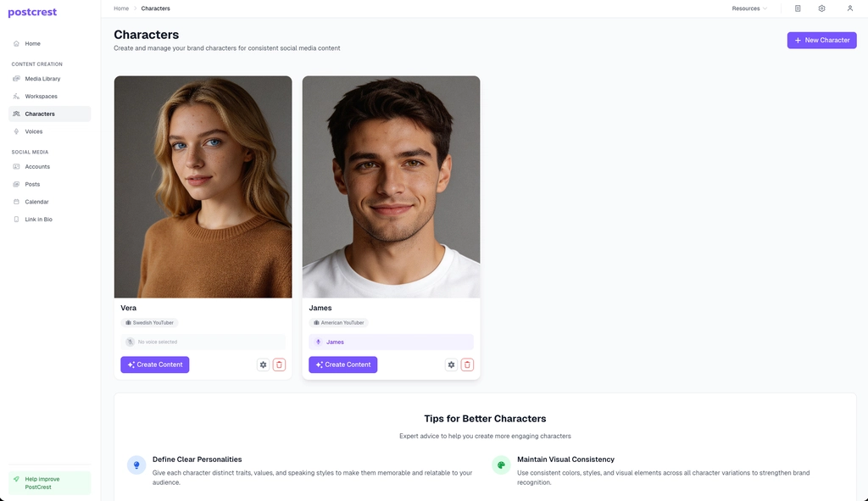868x501 pixels.
Task: Open the Calendar page
Action: click(36, 202)
